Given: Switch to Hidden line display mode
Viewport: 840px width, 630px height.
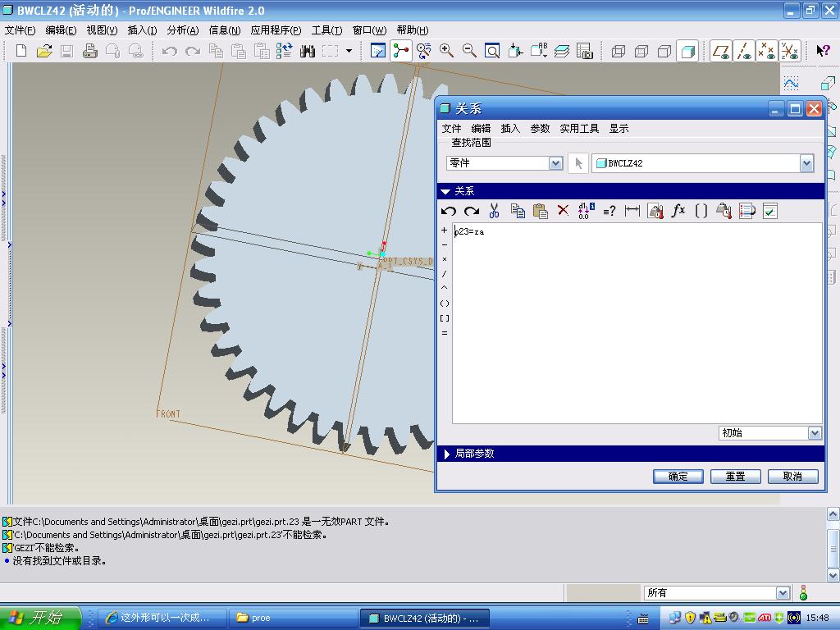Looking at the screenshot, I should [x=641, y=51].
